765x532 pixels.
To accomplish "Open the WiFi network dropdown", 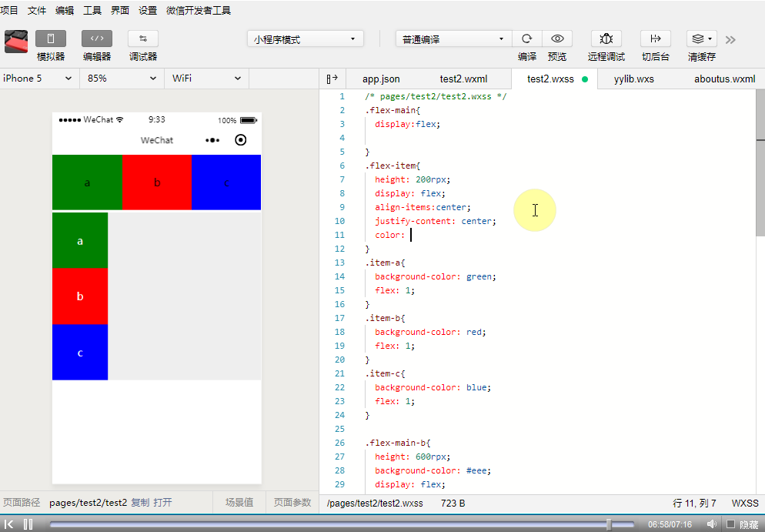I will point(206,79).
